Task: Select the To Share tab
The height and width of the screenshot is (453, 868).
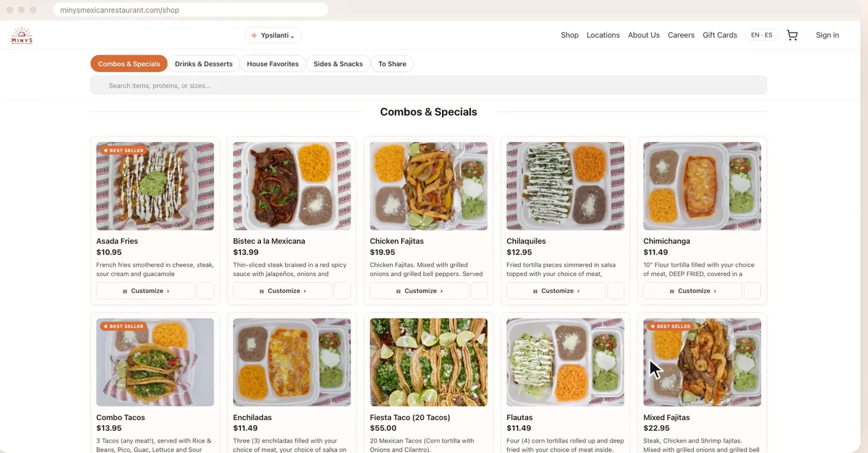Action: (x=392, y=64)
